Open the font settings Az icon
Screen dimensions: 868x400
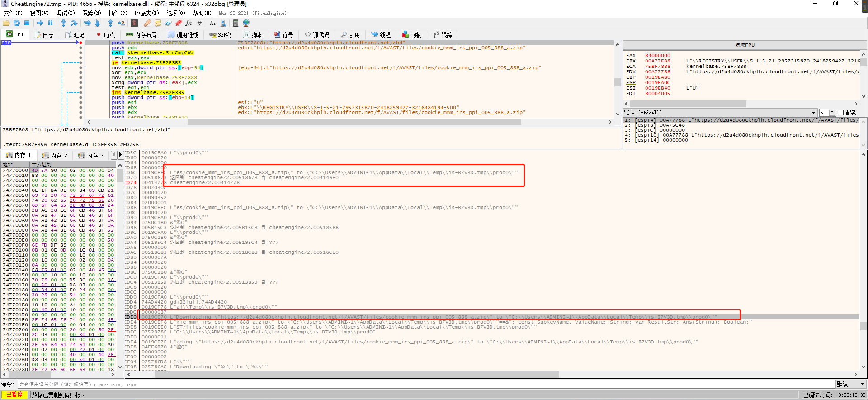tap(212, 23)
